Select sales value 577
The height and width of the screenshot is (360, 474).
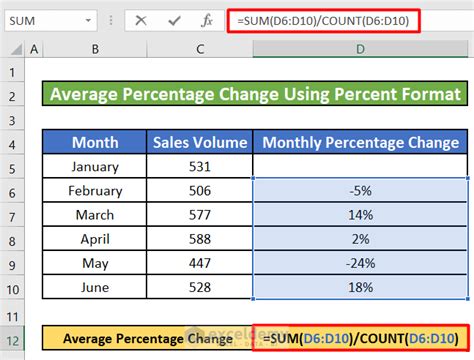click(x=200, y=214)
